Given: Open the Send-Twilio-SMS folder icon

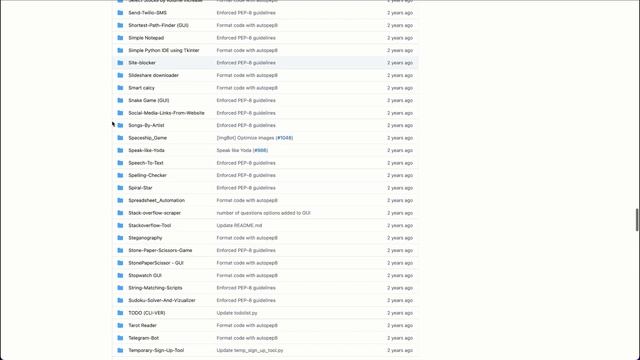Looking at the screenshot, I should point(120,13).
